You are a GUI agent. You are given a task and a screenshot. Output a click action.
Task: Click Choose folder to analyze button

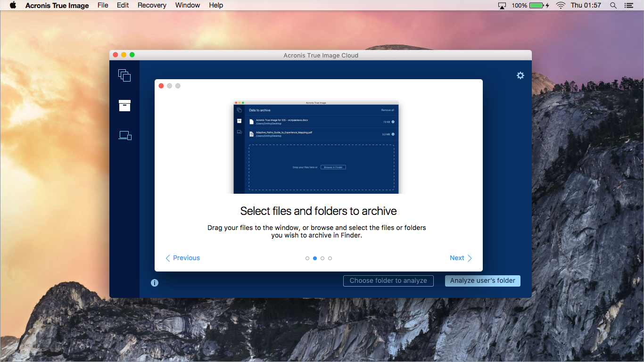[x=388, y=280]
